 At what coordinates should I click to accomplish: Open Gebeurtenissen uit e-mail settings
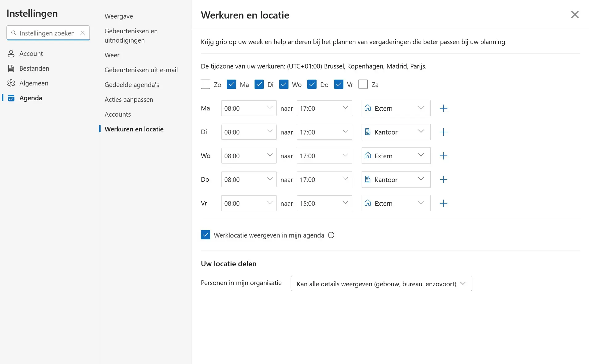pyautogui.click(x=141, y=70)
